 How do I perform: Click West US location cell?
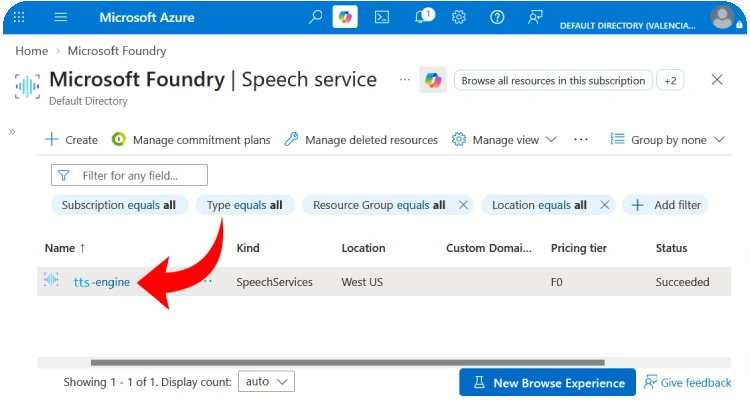pyautogui.click(x=362, y=282)
